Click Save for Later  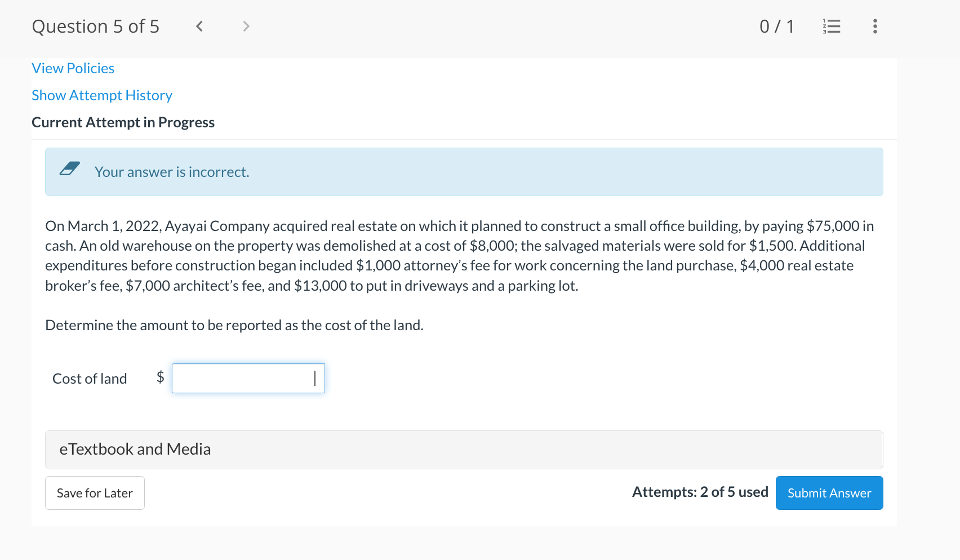(x=94, y=492)
